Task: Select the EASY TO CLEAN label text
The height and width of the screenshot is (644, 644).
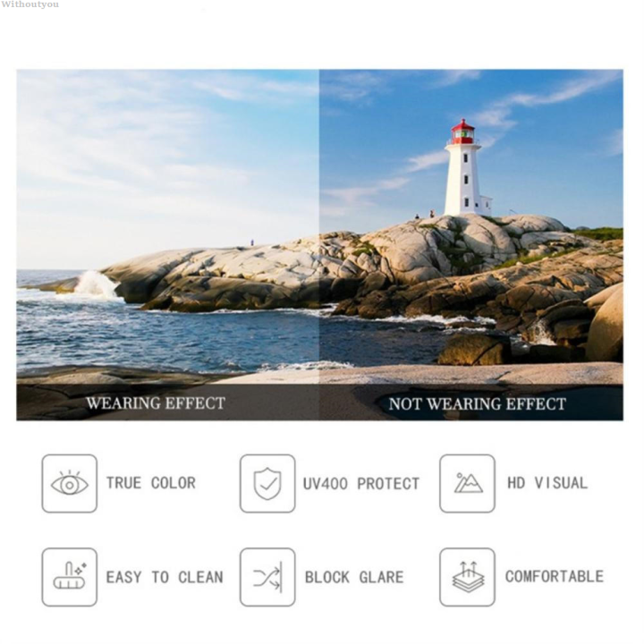Action: click(x=165, y=577)
